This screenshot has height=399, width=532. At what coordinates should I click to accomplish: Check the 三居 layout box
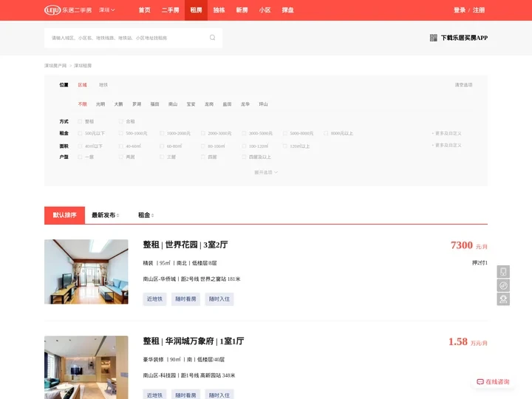point(162,157)
